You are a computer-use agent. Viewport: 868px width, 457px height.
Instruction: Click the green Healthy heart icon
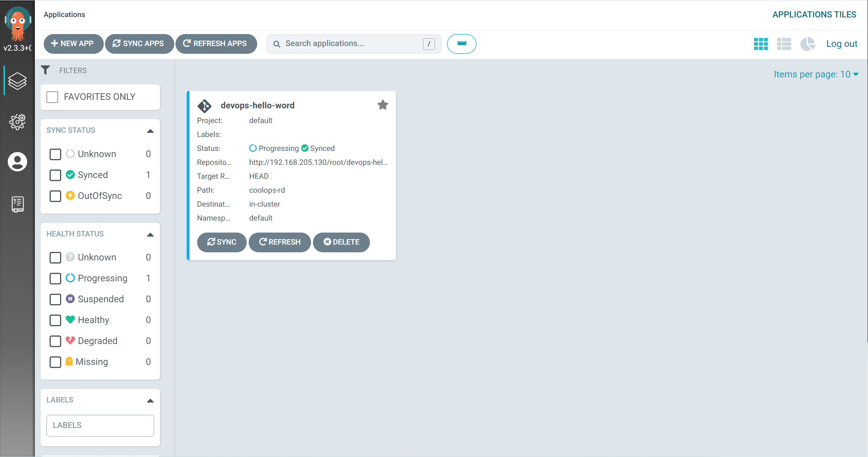tap(70, 320)
